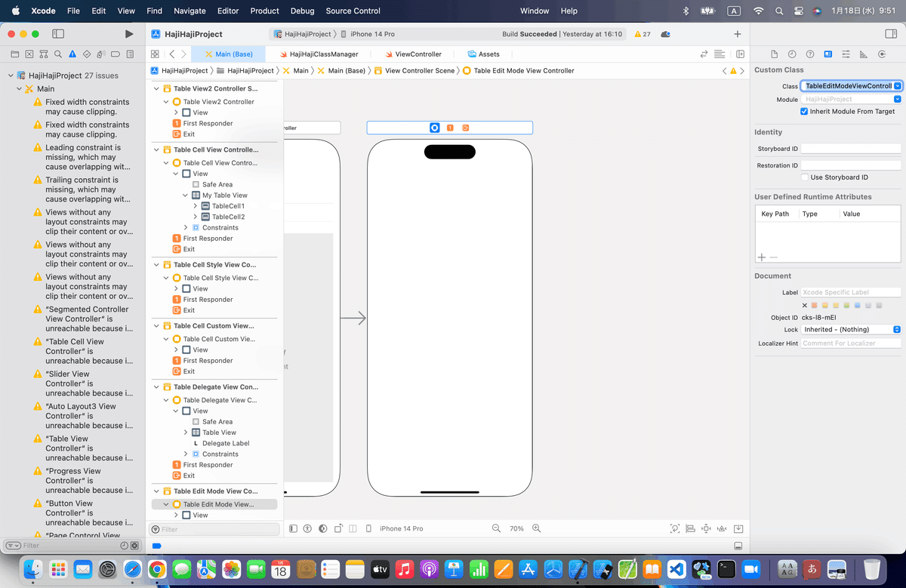The width and height of the screenshot is (906, 588).
Task: Add runtime attribute with plus button
Action: (x=761, y=258)
